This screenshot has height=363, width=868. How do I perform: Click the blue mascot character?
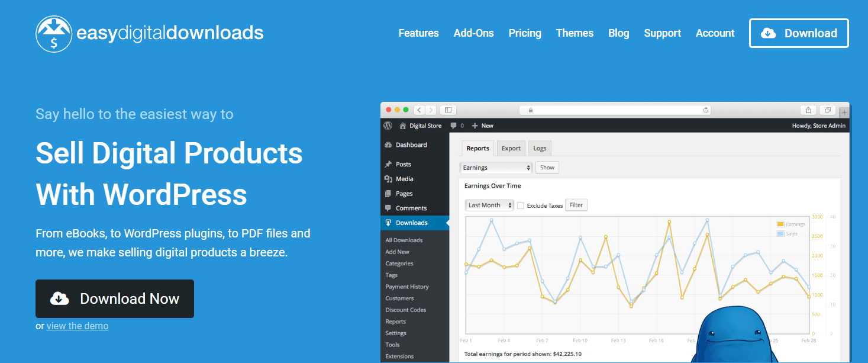coord(735,335)
